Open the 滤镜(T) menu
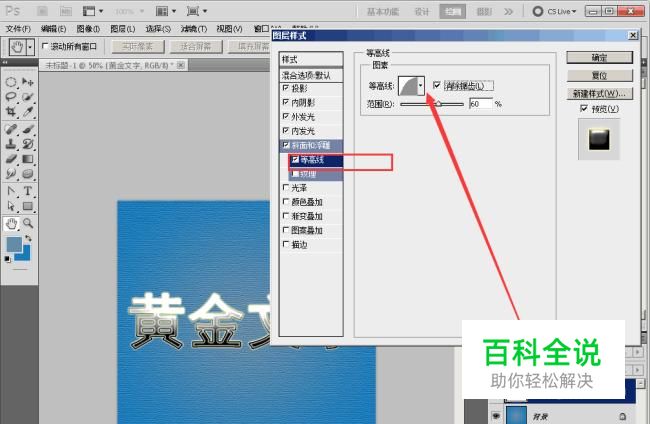The height and width of the screenshot is (424, 650). pos(194,29)
